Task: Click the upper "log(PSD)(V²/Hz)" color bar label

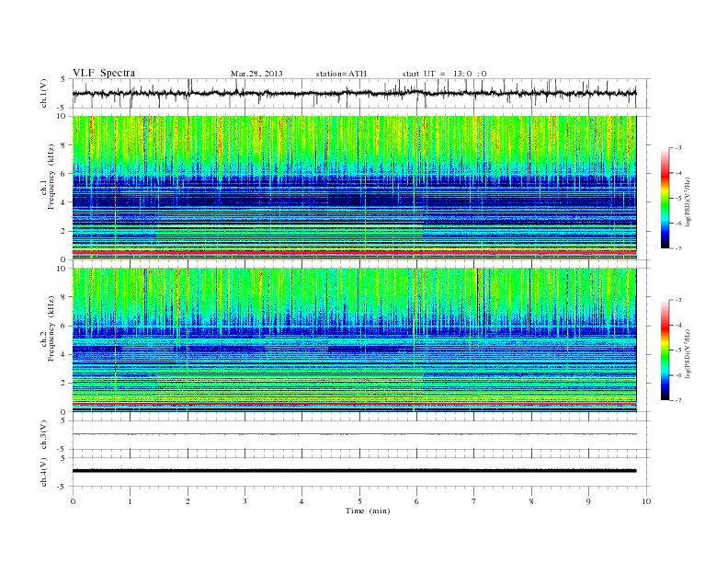Action: pyautogui.click(x=687, y=201)
